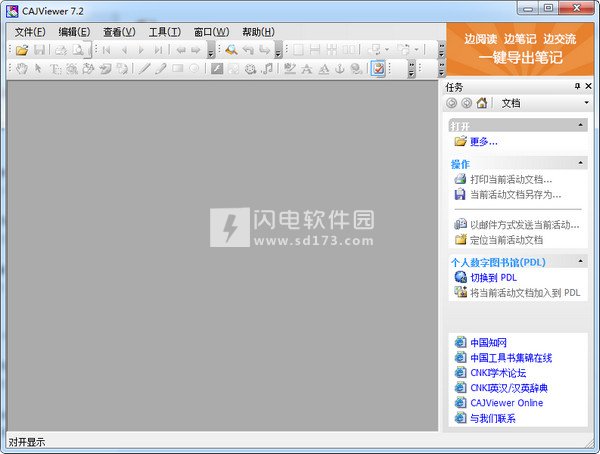Open CAJViewer Online link
The height and width of the screenshot is (454, 600).
pos(507,403)
